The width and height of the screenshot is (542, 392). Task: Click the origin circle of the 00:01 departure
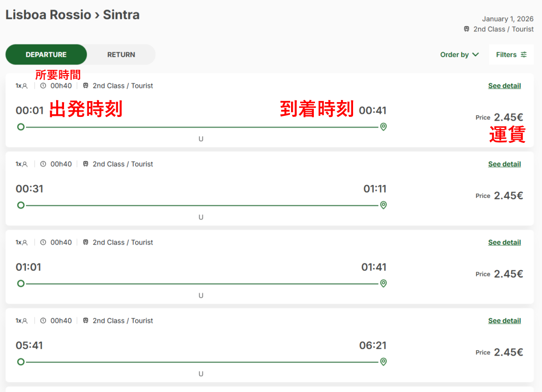click(x=21, y=127)
